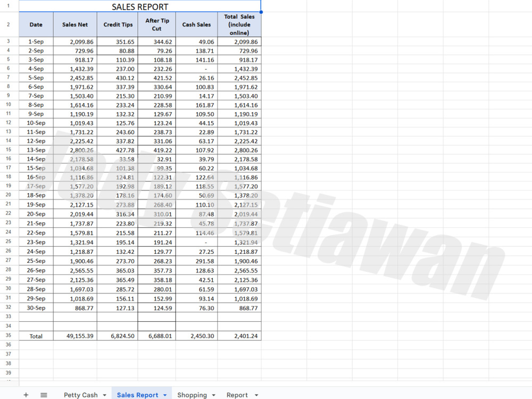Viewport: 532px width, 399px height.
Task: Select the After Tip Cut header
Action: 157,24
